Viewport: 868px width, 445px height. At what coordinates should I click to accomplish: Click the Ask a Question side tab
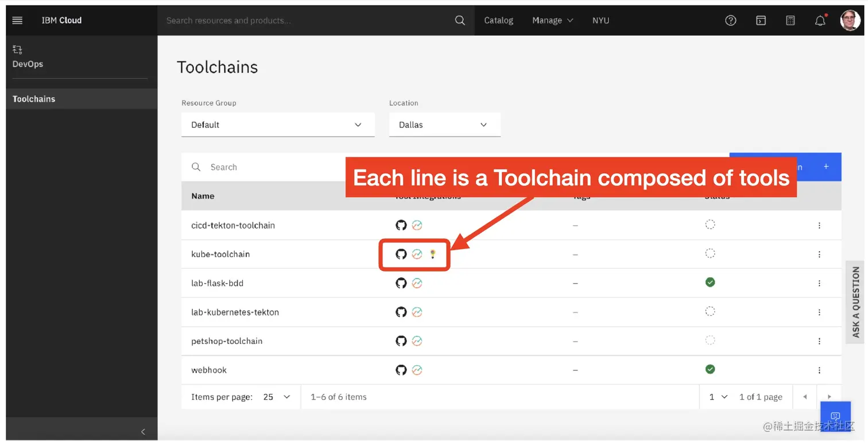point(855,302)
